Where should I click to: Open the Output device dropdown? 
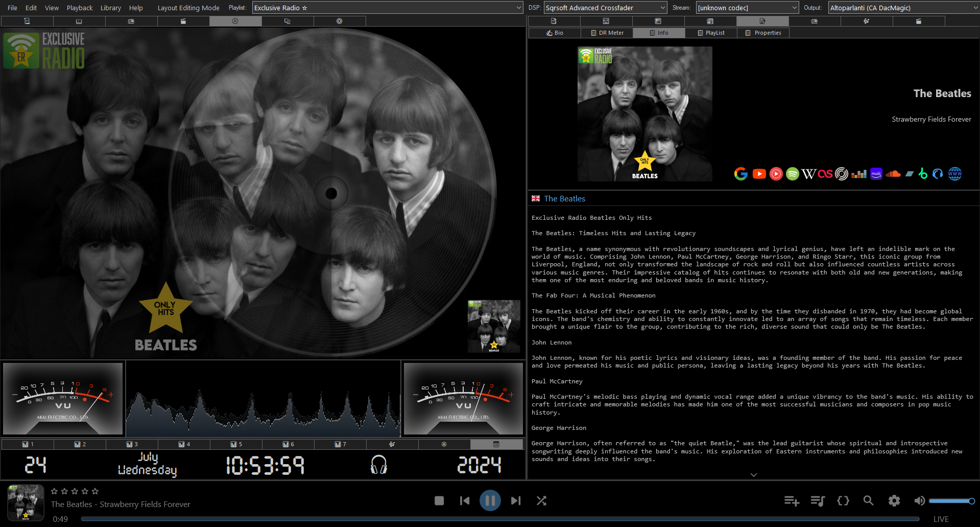coord(903,8)
